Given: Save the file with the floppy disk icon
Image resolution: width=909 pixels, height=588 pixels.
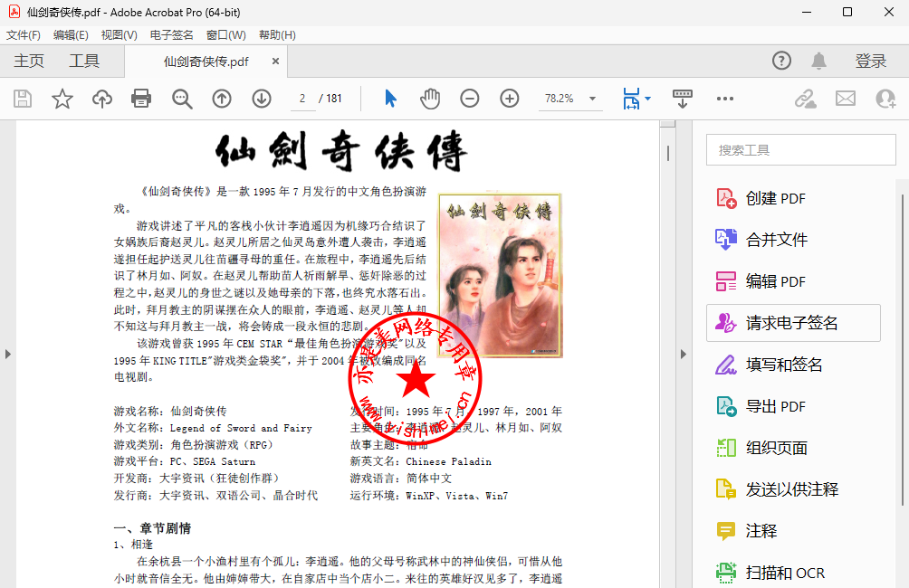Looking at the screenshot, I should point(23,99).
